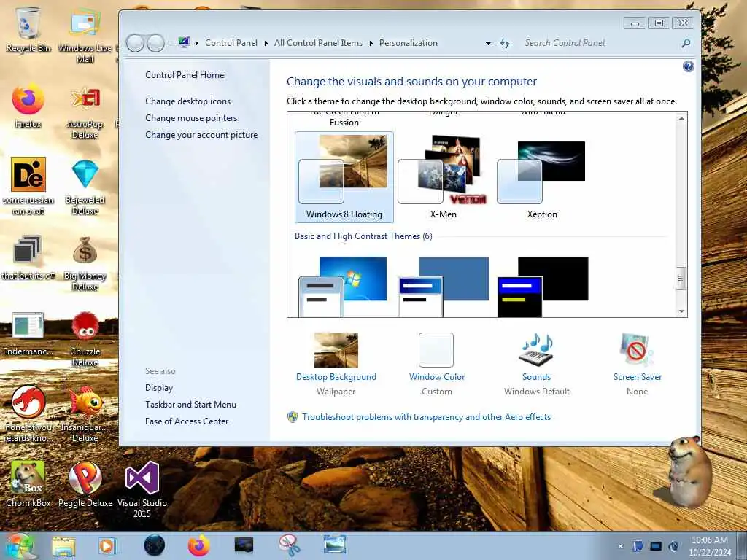Image resolution: width=747 pixels, height=560 pixels.
Task: Open the Display link under See also
Action: point(159,388)
